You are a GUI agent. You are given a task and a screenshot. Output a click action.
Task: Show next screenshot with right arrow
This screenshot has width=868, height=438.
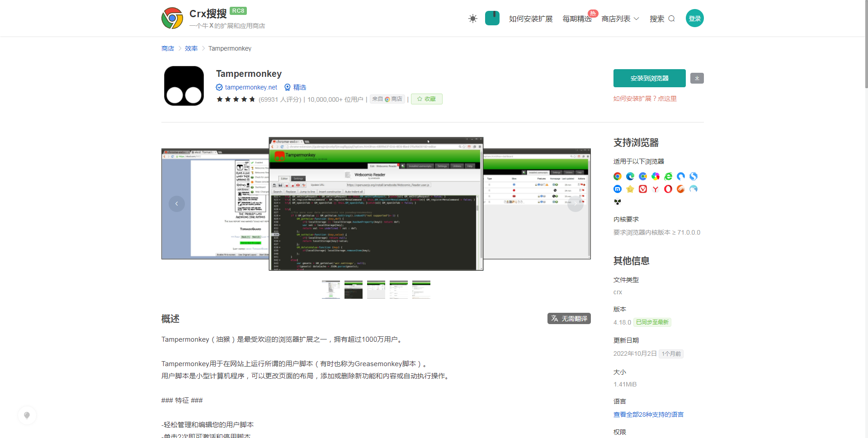576,204
